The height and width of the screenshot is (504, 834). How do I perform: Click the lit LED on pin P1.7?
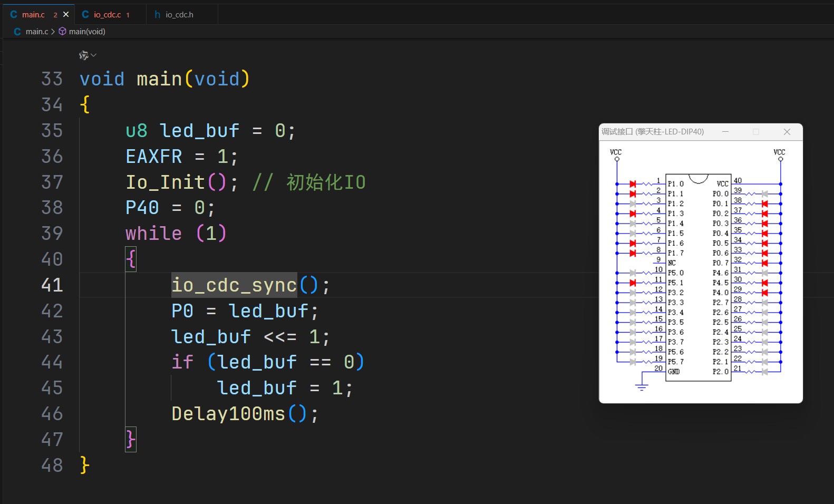coord(633,254)
